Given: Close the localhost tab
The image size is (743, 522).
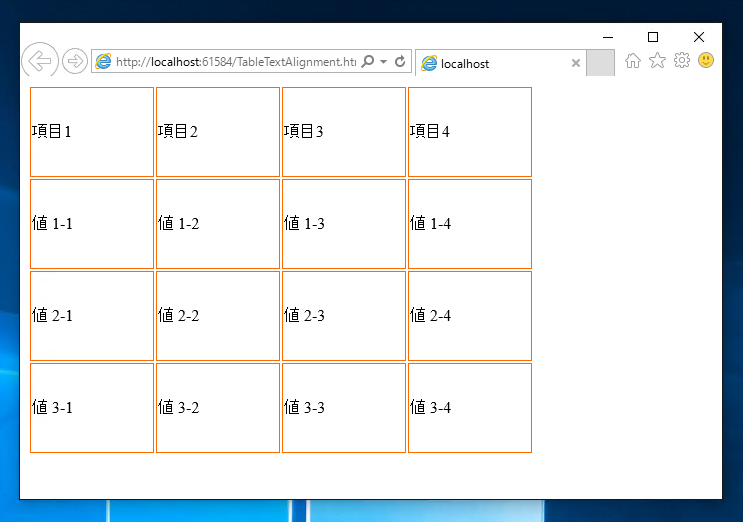Looking at the screenshot, I should [x=576, y=63].
